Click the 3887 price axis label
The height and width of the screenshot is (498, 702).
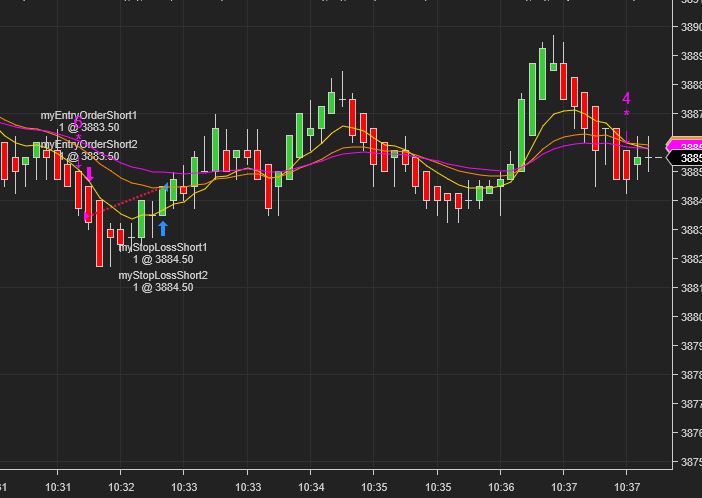[x=691, y=114]
